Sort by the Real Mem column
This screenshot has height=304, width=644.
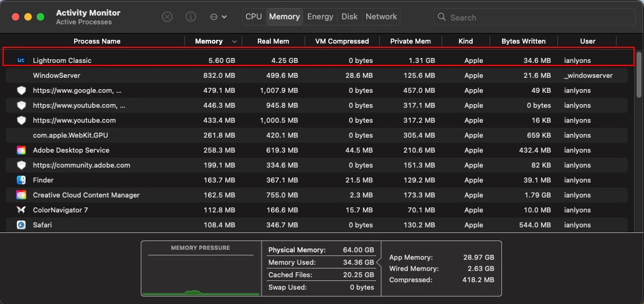pos(273,41)
